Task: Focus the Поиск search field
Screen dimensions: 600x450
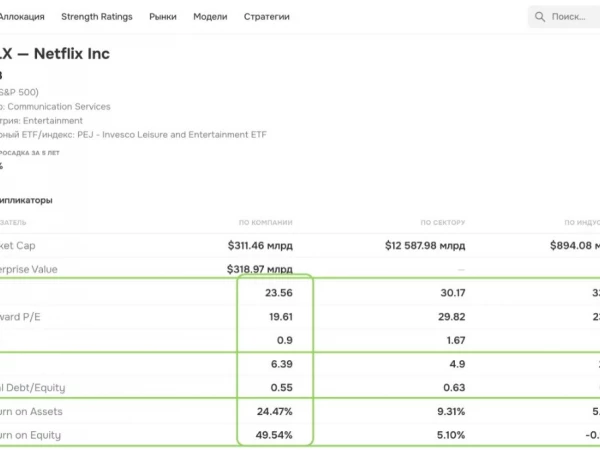Action: pyautogui.click(x=564, y=17)
